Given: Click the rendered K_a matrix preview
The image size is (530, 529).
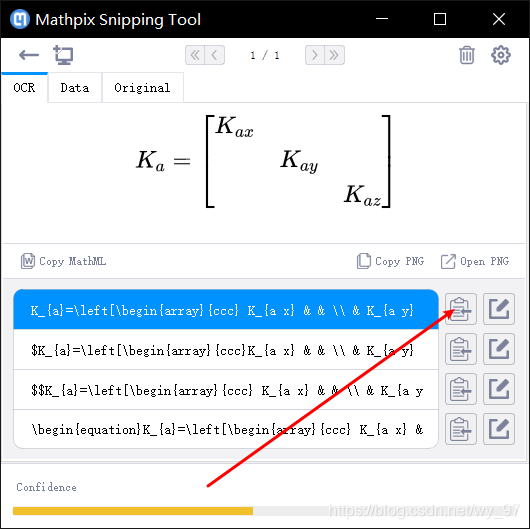Looking at the screenshot, I should 264,161.
